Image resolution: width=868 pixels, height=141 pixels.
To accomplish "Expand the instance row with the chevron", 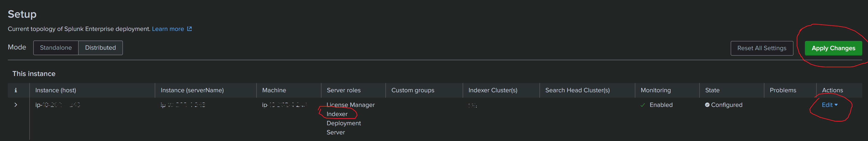I will pos(16,105).
